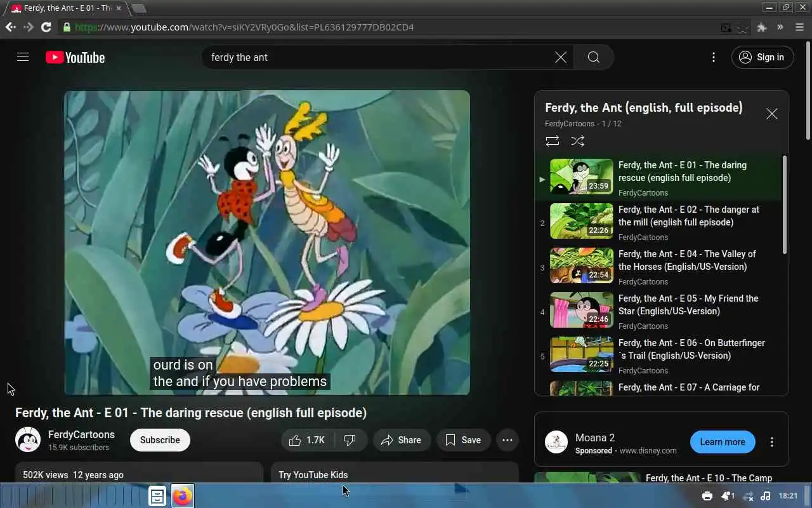The image size is (812, 508).
Task: Open E 01 The daring rescue thumbnail
Action: click(x=581, y=176)
